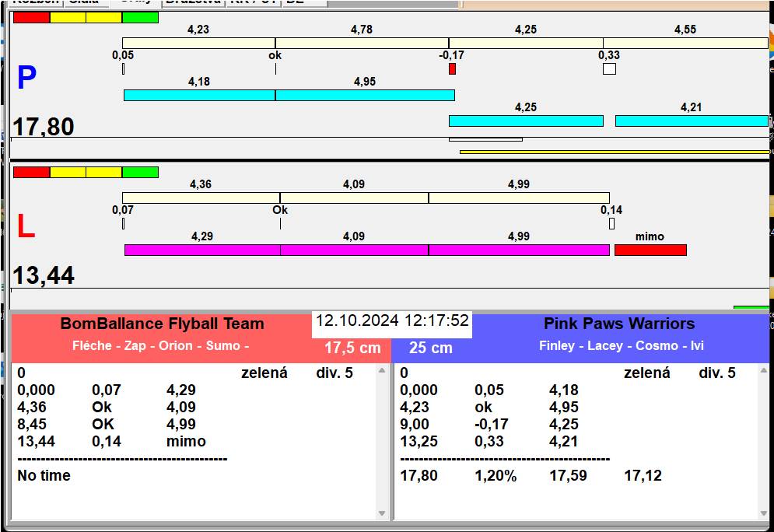Click No time in BomBallance results
The width and height of the screenshot is (774, 532).
click(44, 476)
